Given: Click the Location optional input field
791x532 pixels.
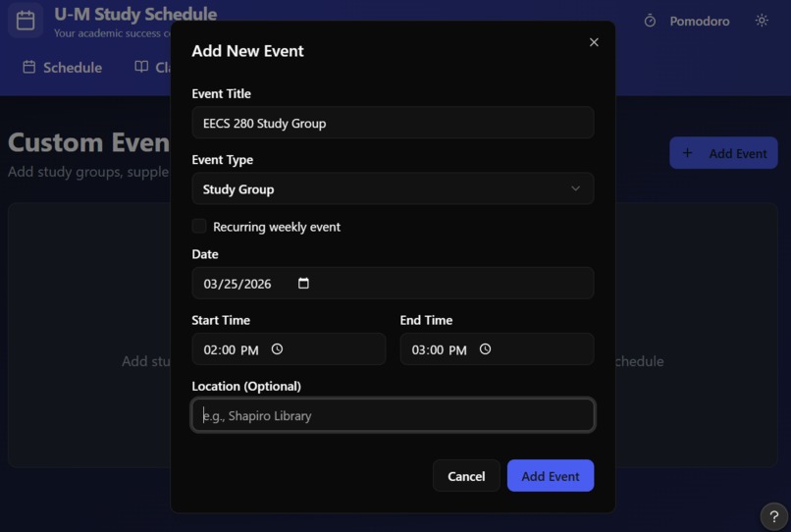Looking at the screenshot, I should coord(393,415).
